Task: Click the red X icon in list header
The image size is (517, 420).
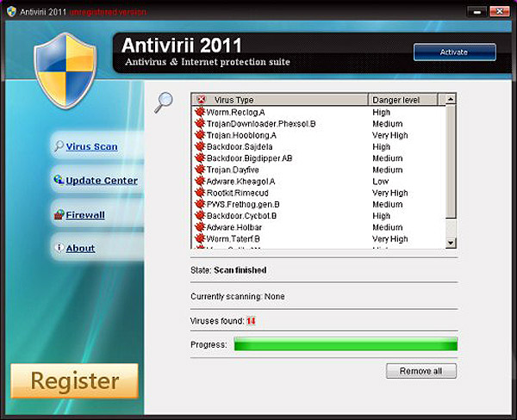Action: [201, 99]
